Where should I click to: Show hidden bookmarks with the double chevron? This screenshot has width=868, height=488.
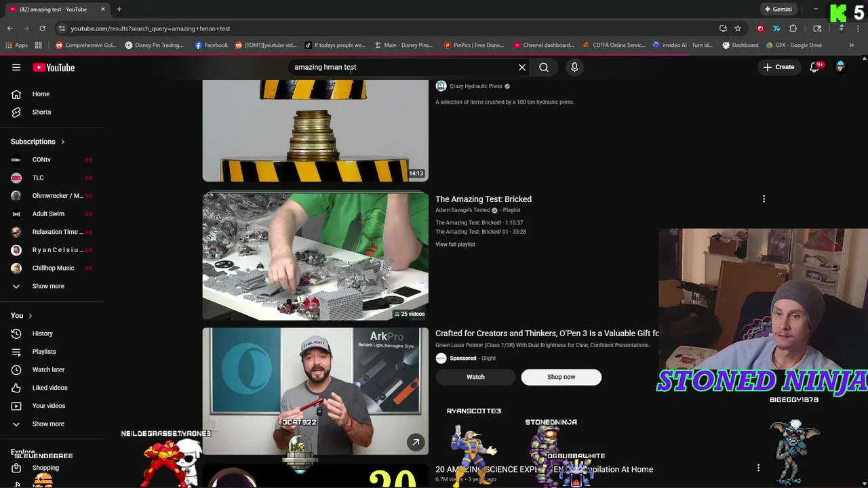pyautogui.click(x=851, y=45)
